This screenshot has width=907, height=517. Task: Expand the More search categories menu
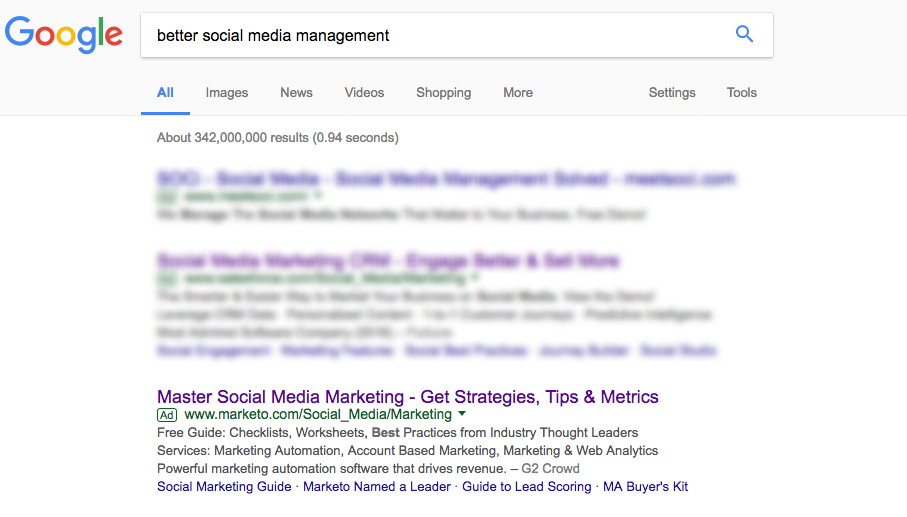(x=518, y=93)
